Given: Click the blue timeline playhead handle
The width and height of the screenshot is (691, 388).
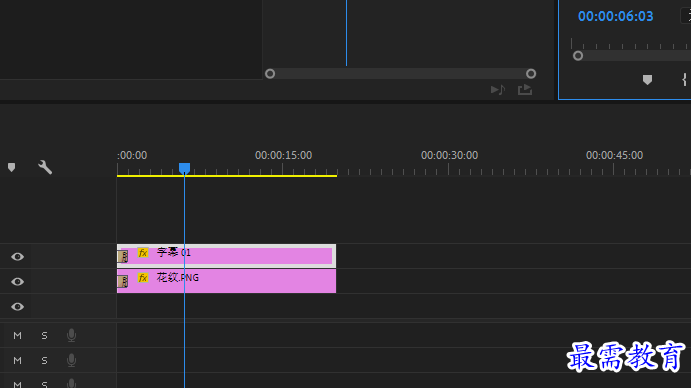Looking at the screenshot, I should pos(184,168).
